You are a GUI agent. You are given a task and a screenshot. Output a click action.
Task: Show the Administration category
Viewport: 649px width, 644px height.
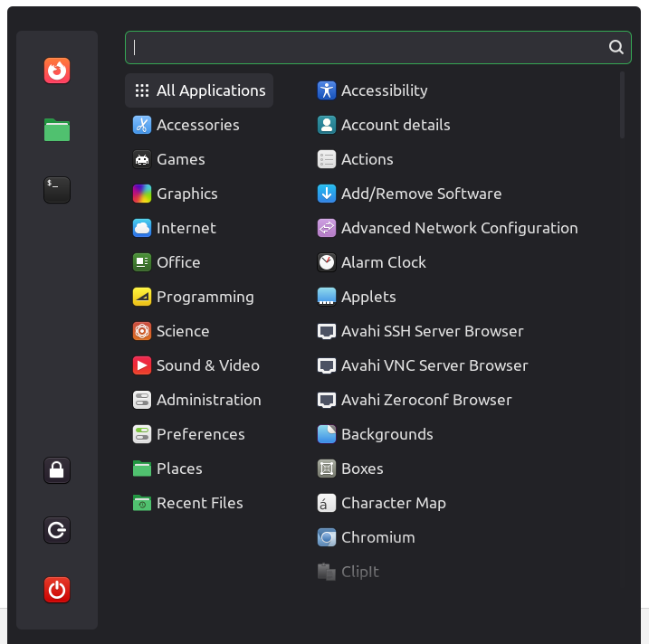click(208, 400)
